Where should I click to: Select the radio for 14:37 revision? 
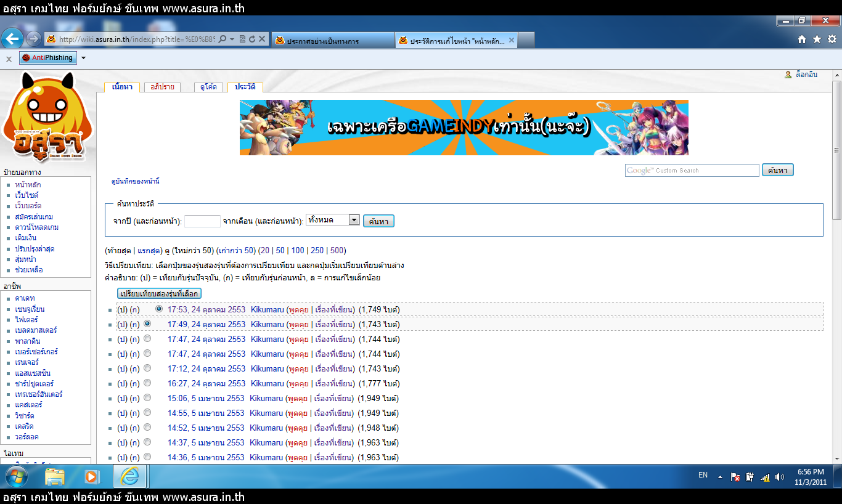147,442
